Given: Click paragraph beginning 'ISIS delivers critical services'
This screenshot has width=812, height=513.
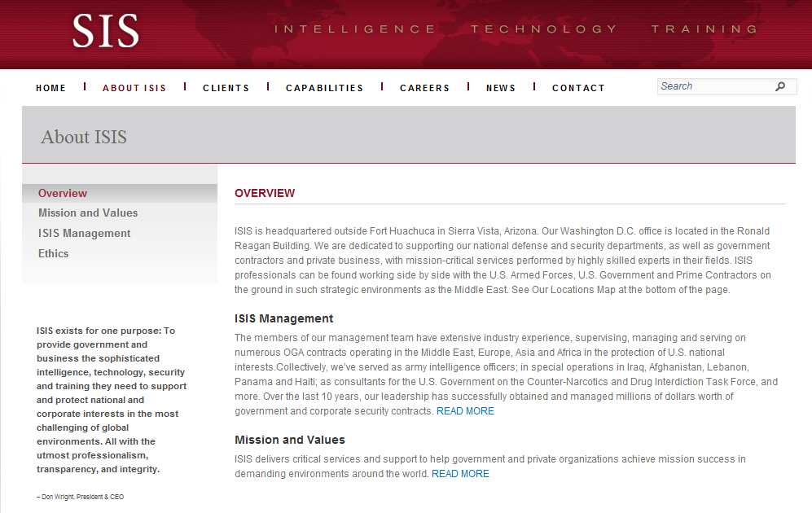Looking at the screenshot, I should [x=490, y=467].
